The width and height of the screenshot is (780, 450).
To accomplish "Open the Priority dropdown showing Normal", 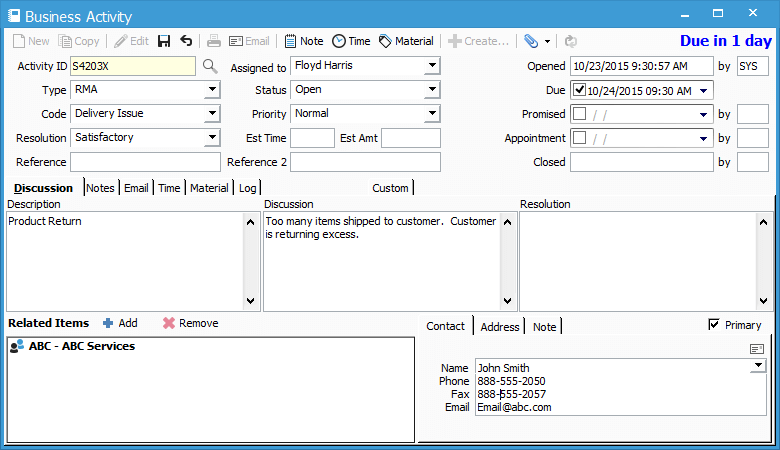I will (x=432, y=113).
